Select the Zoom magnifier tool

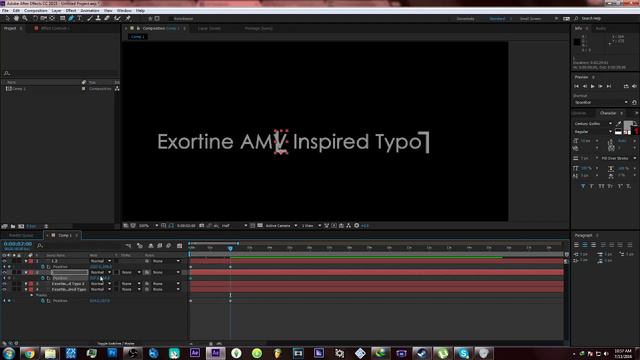point(25,18)
